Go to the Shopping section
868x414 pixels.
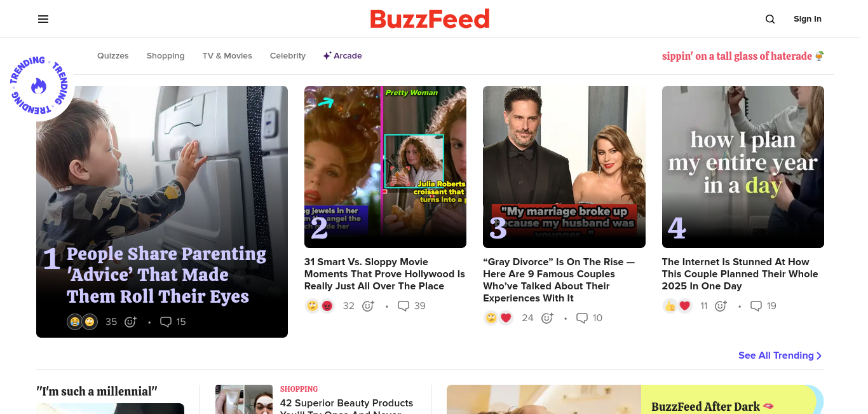click(165, 56)
